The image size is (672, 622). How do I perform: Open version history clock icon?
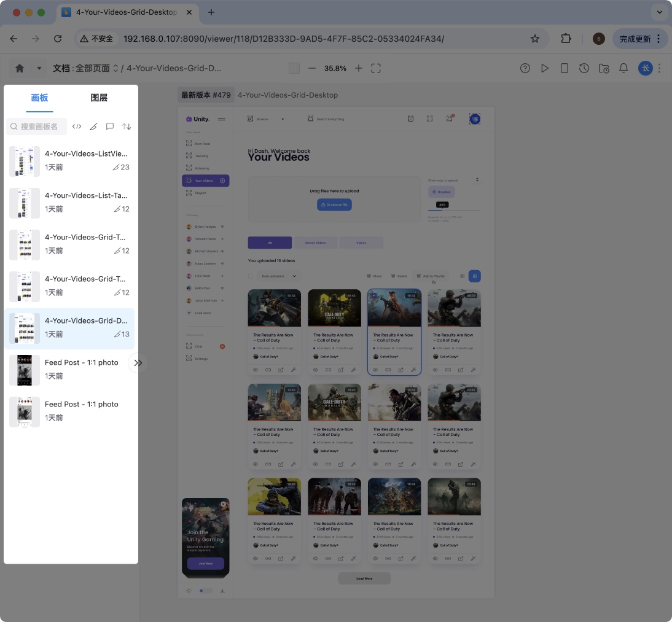[584, 68]
